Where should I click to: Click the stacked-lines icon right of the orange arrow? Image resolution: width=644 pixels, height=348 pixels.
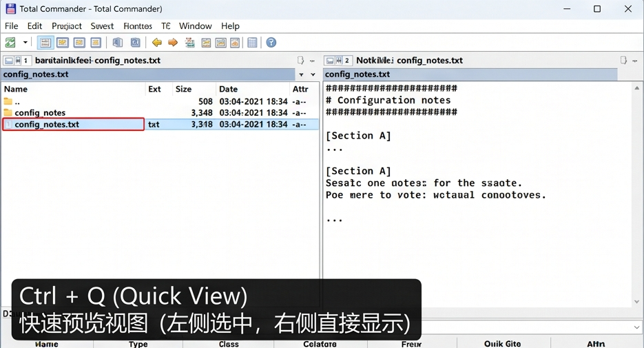pyautogui.click(x=189, y=42)
